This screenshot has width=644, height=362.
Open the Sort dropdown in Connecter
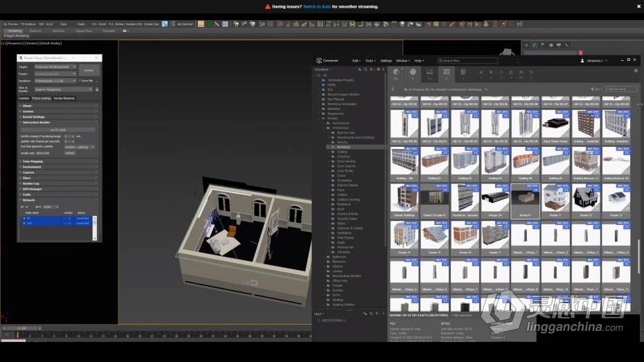597,89
